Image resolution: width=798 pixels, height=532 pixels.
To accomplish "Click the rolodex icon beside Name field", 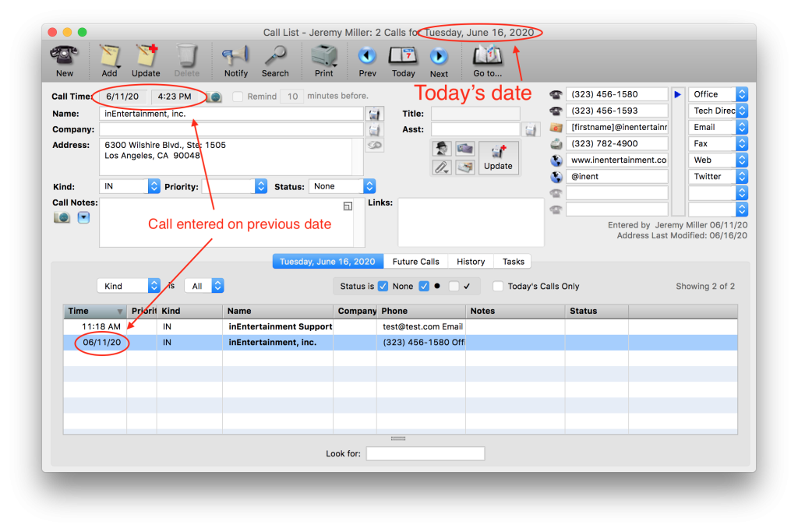I will pos(375,114).
